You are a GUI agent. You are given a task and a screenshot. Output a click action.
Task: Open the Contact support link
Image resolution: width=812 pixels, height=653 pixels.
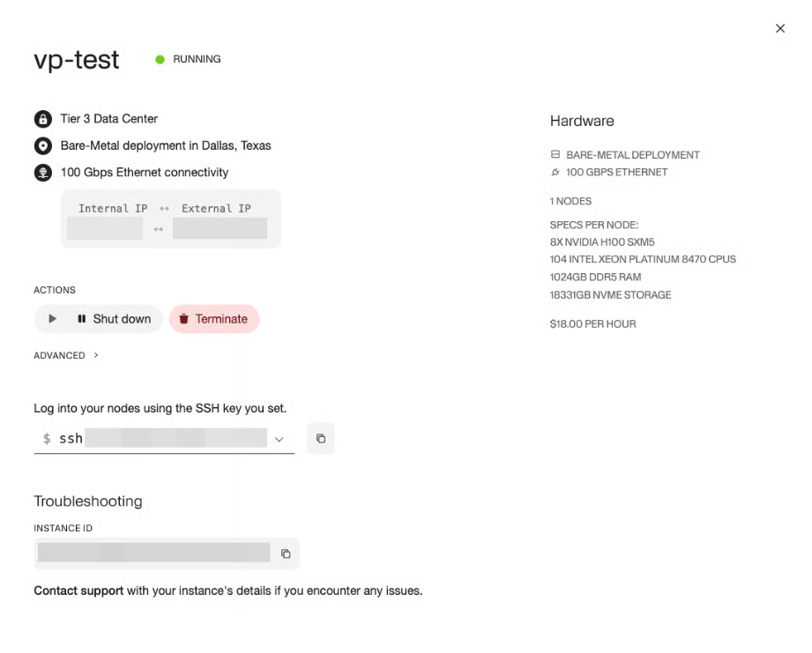click(78, 590)
